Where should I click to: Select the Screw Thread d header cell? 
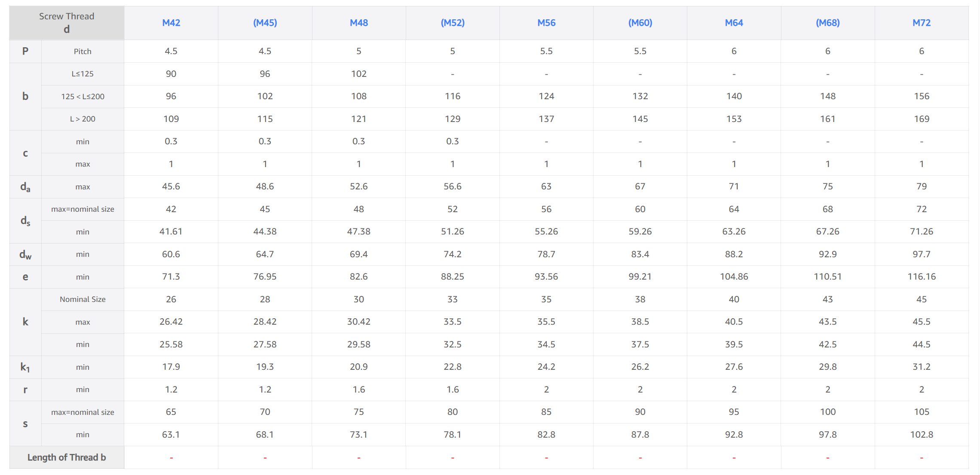pyautogui.click(x=67, y=23)
